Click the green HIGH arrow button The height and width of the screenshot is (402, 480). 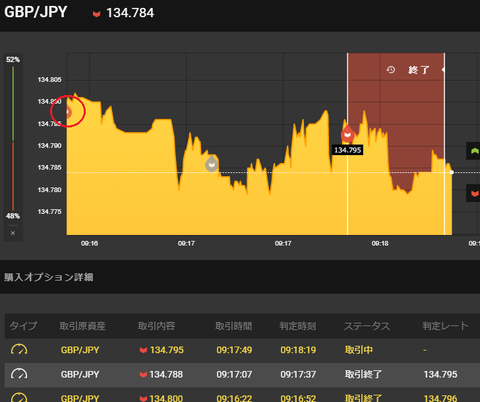tap(474, 151)
